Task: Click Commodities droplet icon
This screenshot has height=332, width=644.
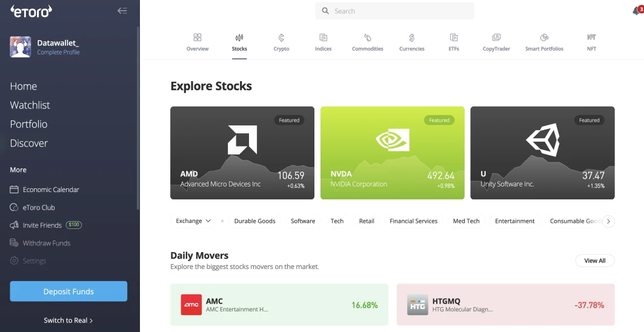Action: [368, 38]
